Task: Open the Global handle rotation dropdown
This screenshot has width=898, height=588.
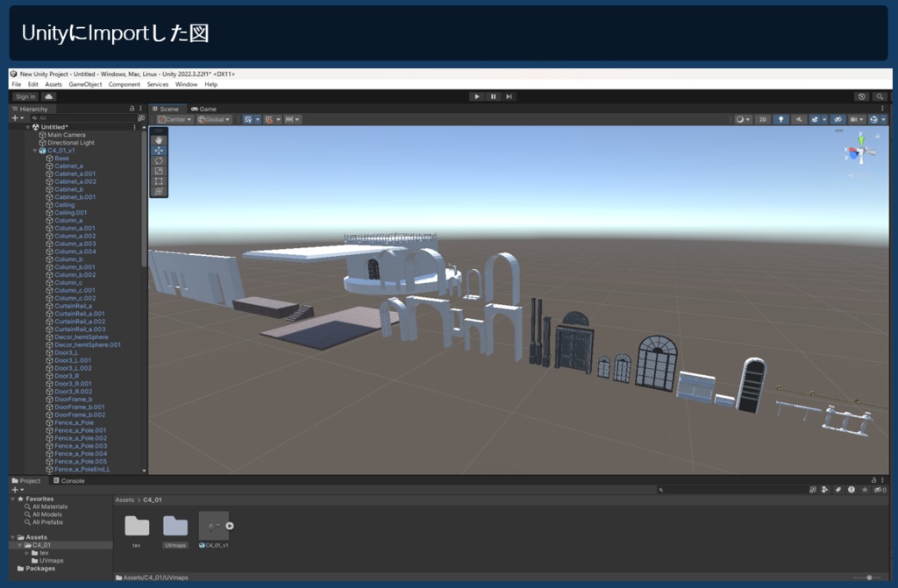Action: point(214,119)
